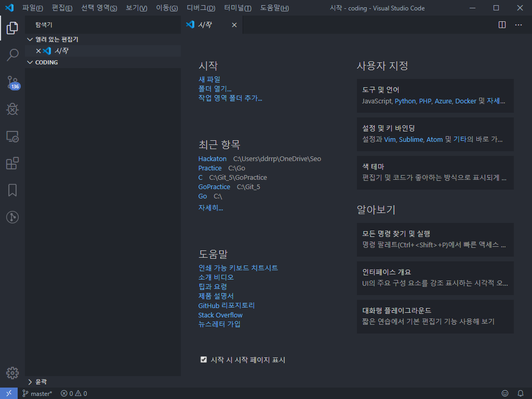Open the 뉴스레터 가입 link
532x399 pixels.
(x=220, y=324)
